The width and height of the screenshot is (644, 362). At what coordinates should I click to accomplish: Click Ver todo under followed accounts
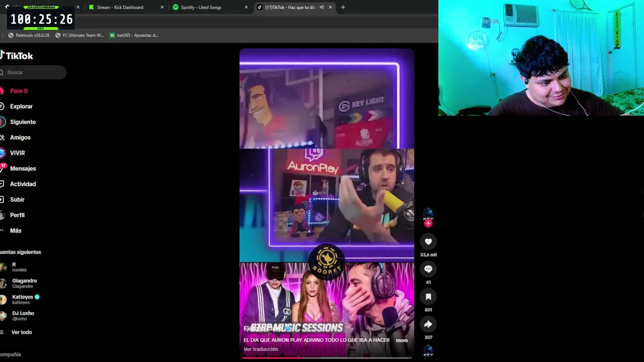click(x=22, y=332)
